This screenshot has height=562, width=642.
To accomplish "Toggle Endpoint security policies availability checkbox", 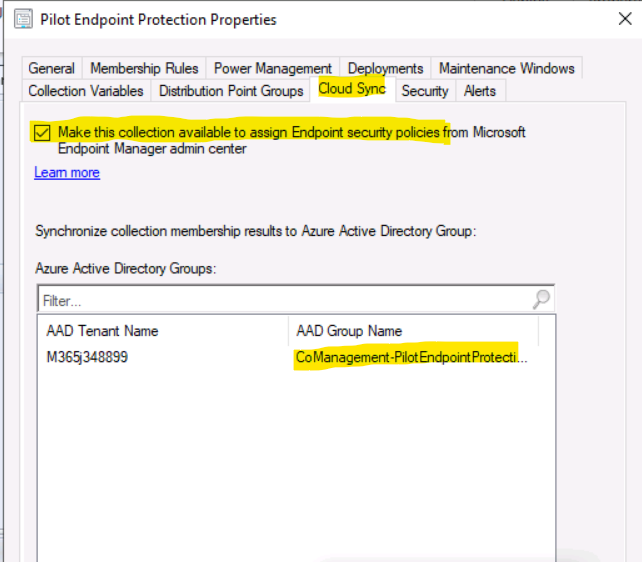I will (42, 133).
